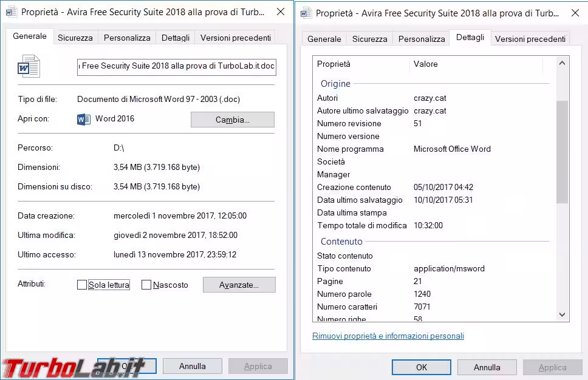
Task: Select Numero caratteri value 7071
Action: 422,307
